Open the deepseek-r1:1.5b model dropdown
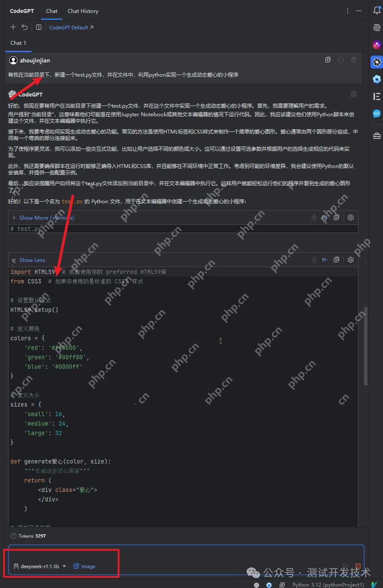Image resolution: width=383 pixels, height=588 pixels. click(x=40, y=566)
